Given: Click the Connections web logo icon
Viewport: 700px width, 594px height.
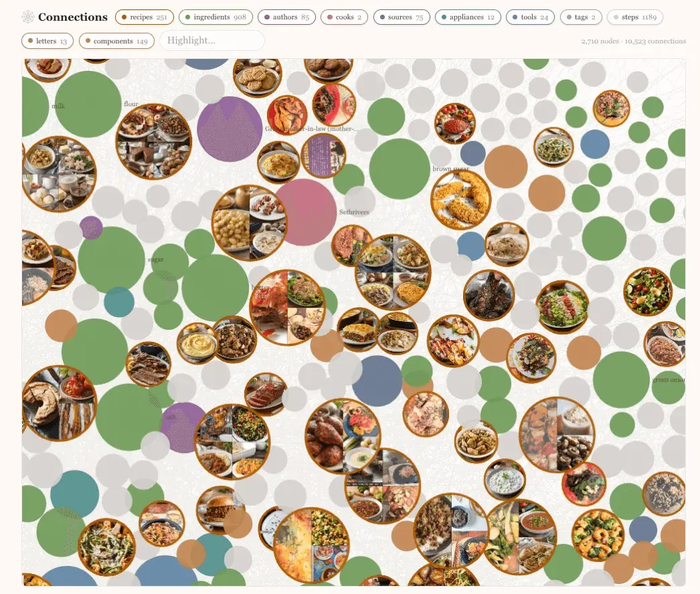Looking at the screenshot, I should pyautogui.click(x=27, y=17).
